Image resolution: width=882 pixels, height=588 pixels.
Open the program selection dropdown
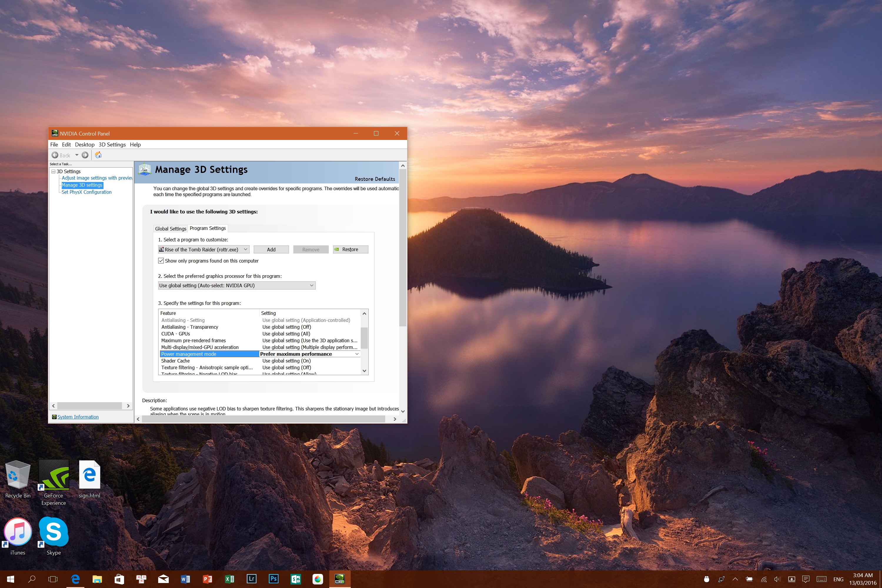coord(204,249)
